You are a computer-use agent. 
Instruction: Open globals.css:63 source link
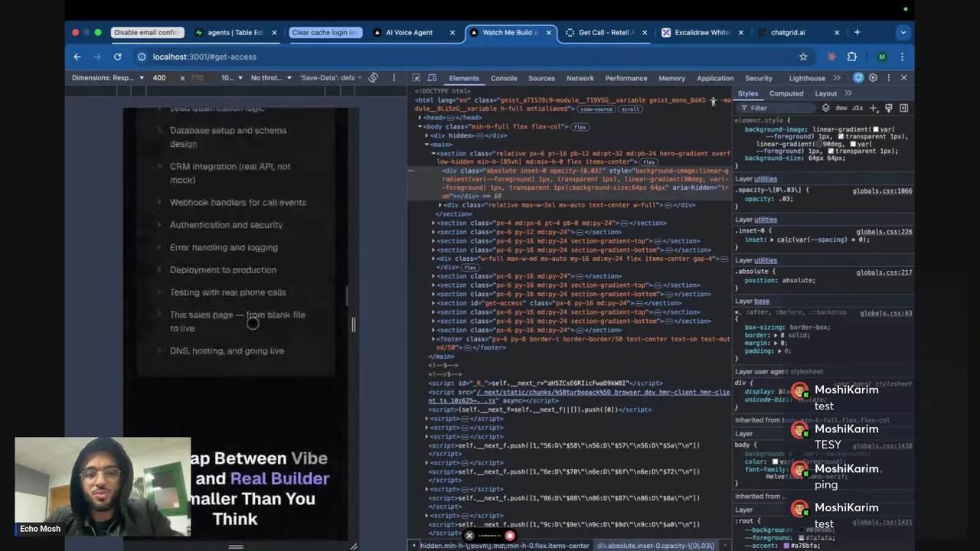pos(886,312)
